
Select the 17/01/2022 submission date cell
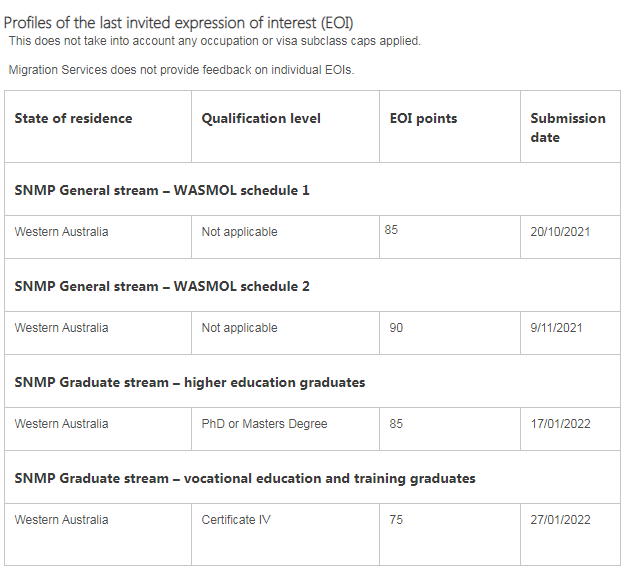point(560,424)
